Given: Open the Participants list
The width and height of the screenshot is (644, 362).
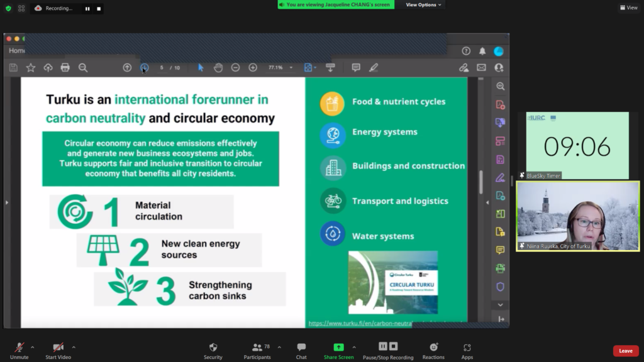Looking at the screenshot, I should point(257,350).
